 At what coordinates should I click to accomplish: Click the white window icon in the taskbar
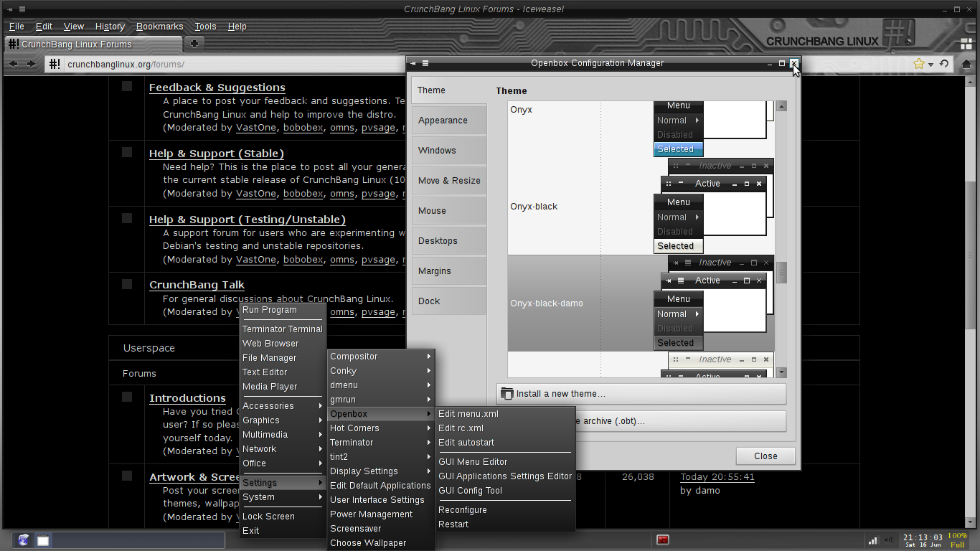point(43,541)
